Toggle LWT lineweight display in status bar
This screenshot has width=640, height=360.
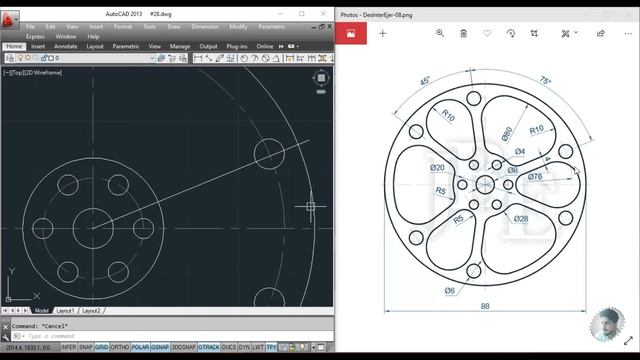tap(258, 347)
